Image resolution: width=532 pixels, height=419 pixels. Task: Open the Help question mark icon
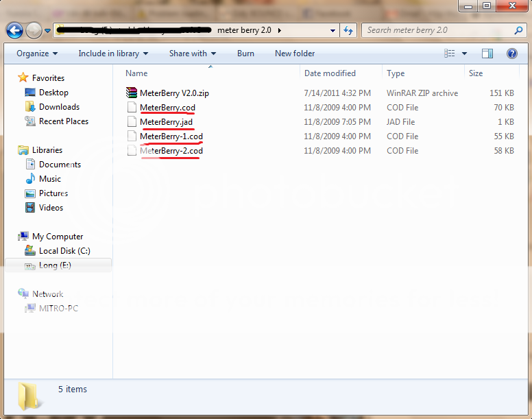coord(511,53)
